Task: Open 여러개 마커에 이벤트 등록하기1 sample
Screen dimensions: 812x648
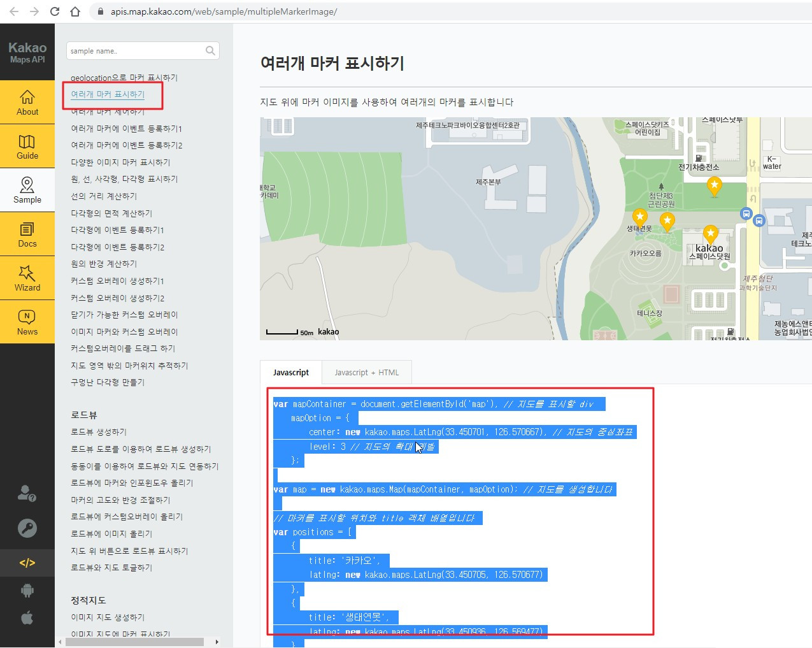Action: (x=127, y=129)
